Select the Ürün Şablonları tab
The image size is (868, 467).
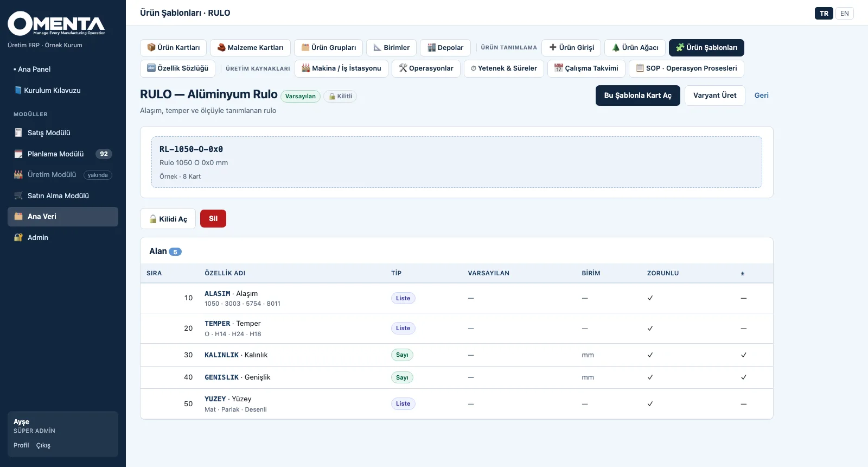coord(706,48)
